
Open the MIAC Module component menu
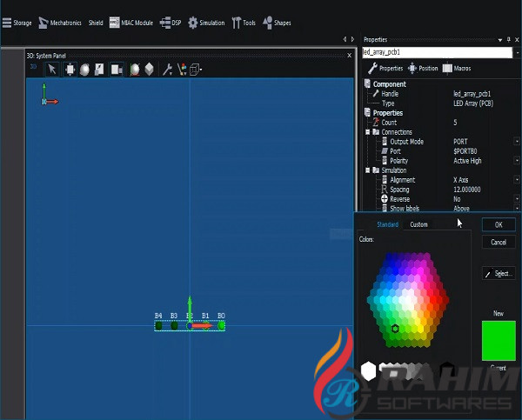[131, 23]
